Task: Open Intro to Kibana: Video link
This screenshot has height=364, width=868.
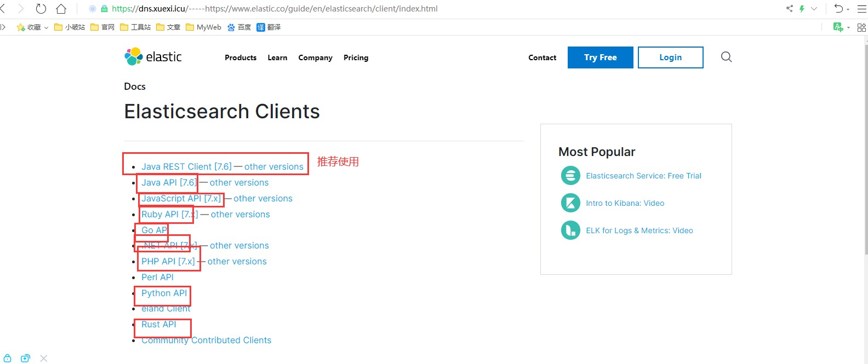Action: tap(625, 203)
